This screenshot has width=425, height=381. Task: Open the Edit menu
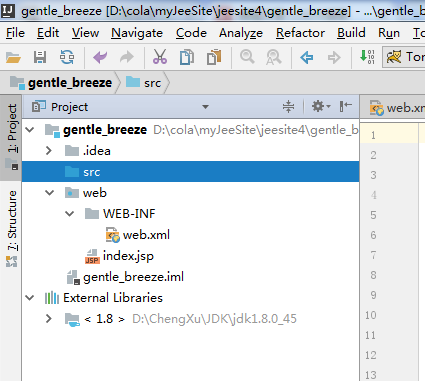pos(48,33)
